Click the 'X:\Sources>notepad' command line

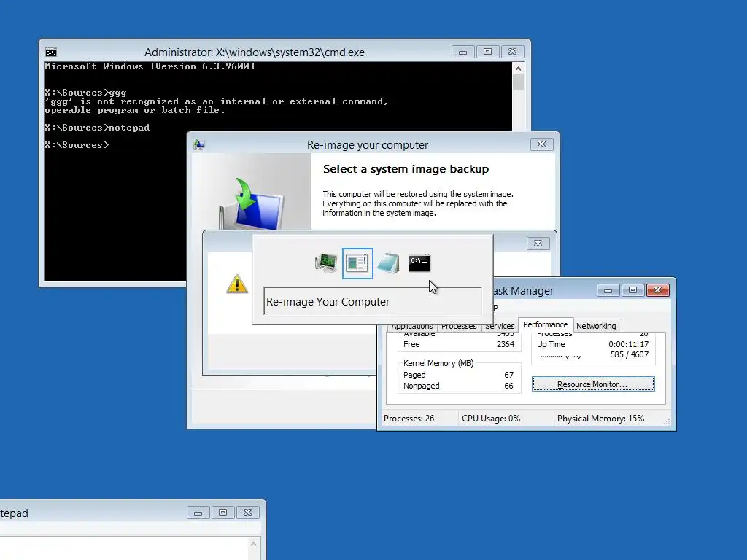tap(97, 128)
